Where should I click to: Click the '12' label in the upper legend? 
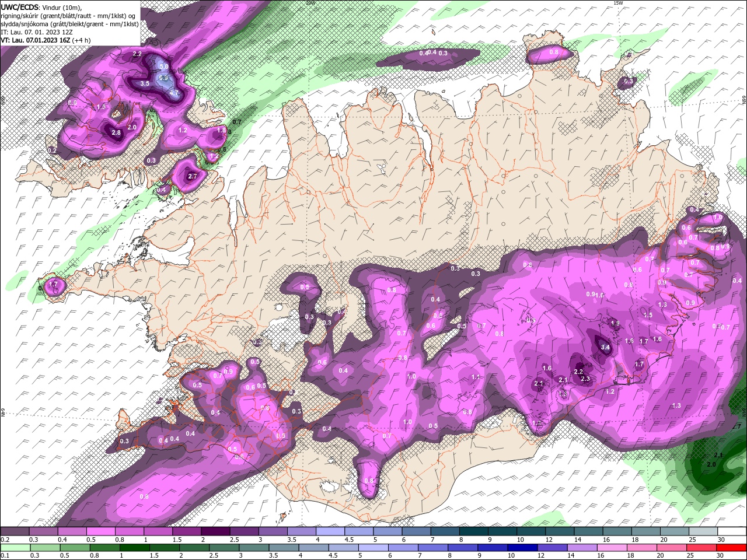(x=549, y=540)
